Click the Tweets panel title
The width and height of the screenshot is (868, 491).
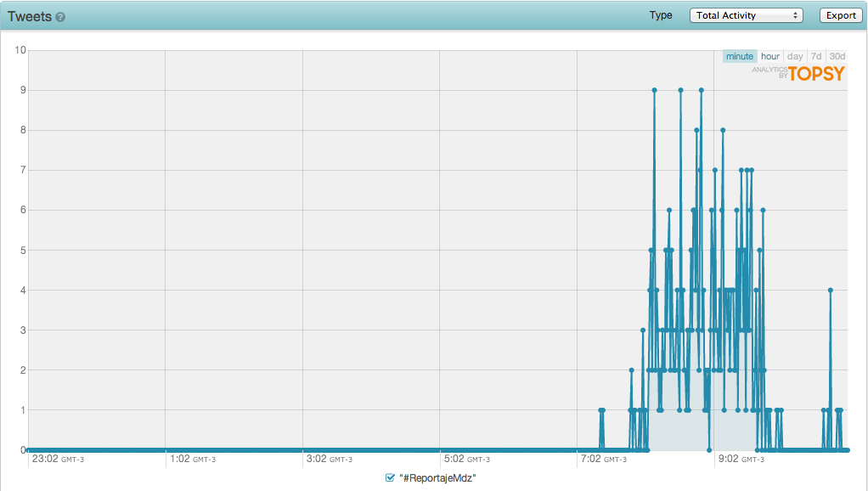[30, 16]
